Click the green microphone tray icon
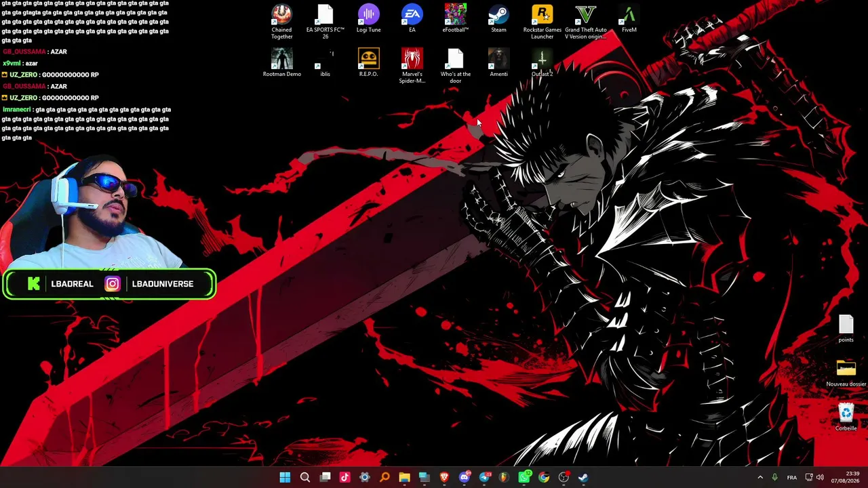The height and width of the screenshot is (488, 868). click(775, 477)
